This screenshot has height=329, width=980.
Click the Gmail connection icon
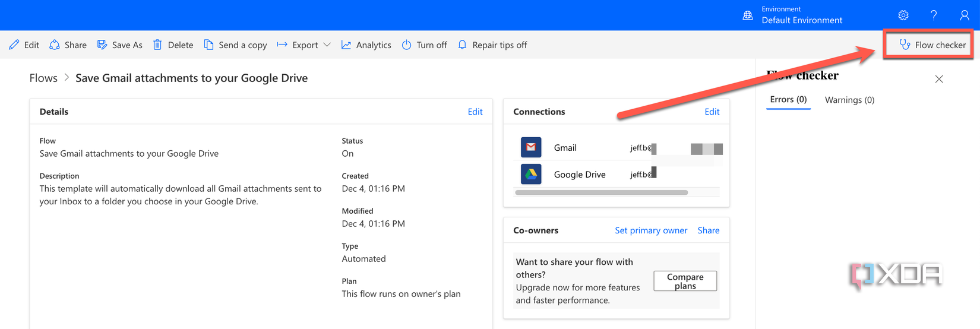531,147
